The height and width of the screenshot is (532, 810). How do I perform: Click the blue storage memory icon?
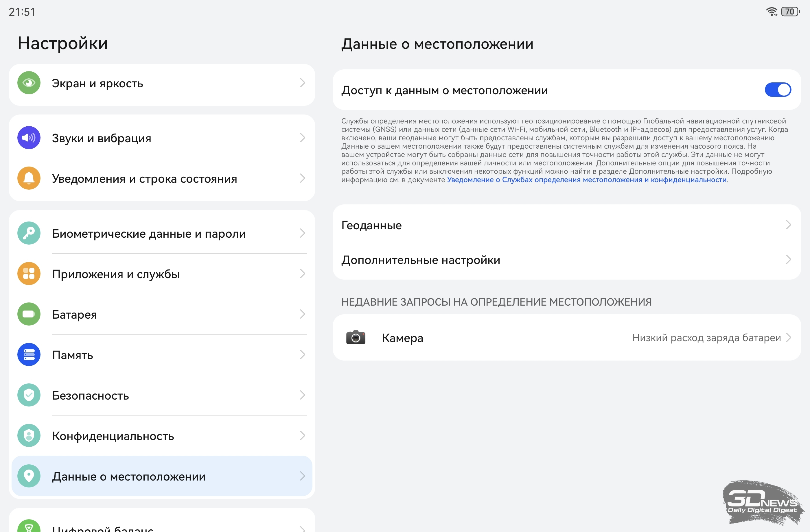tap(29, 355)
